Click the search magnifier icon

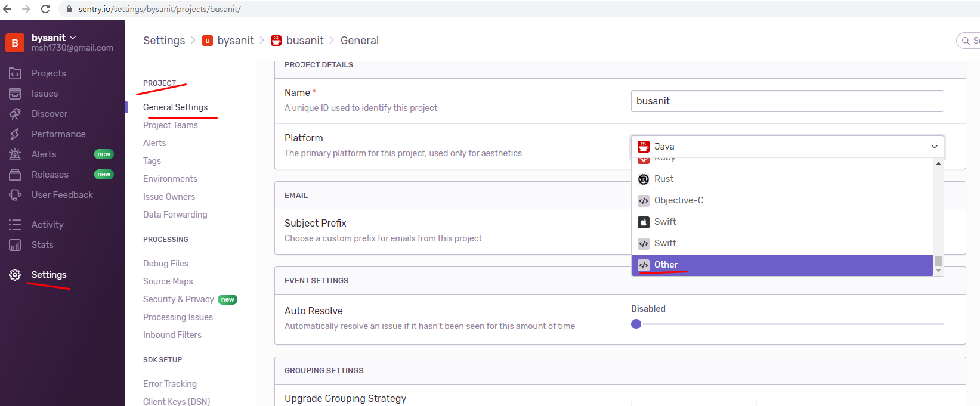pos(966,41)
